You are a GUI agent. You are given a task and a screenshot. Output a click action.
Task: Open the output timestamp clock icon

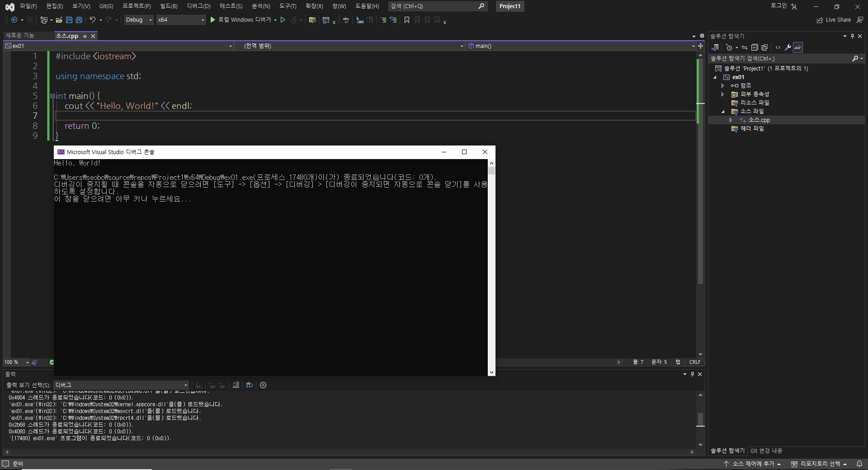point(263,385)
